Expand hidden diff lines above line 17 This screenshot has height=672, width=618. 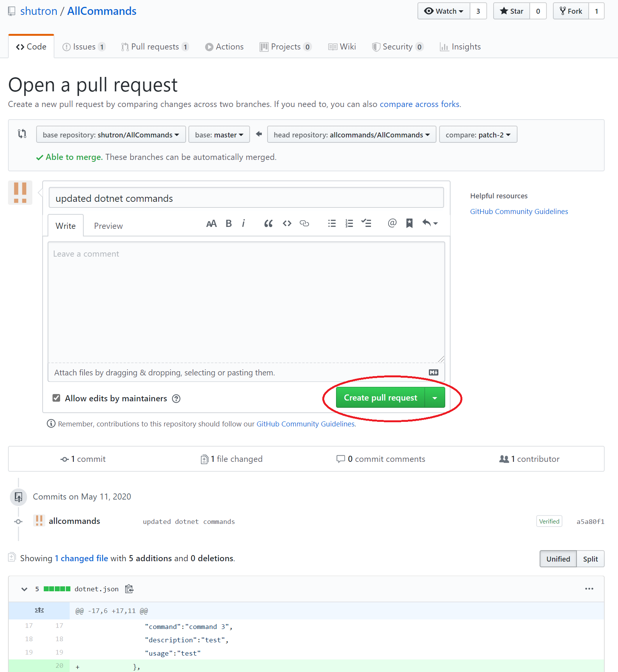tap(39, 610)
